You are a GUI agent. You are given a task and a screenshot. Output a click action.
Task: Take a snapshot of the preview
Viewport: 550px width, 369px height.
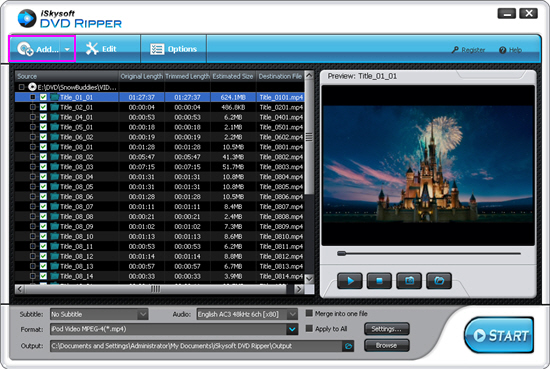coord(409,281)
